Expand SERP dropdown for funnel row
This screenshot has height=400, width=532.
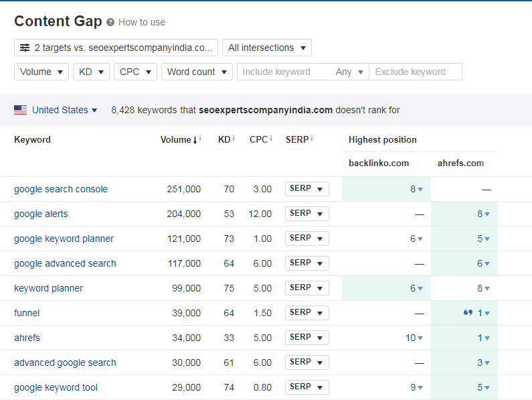307,313
